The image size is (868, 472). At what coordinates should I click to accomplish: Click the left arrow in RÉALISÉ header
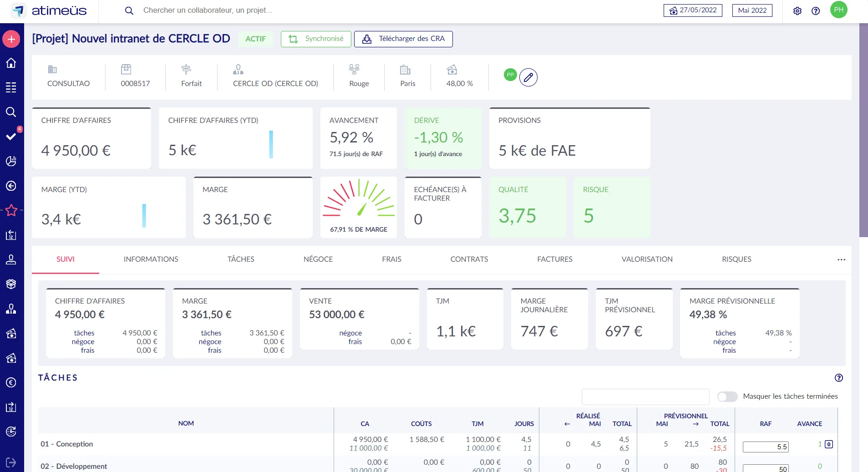[567, 424]
